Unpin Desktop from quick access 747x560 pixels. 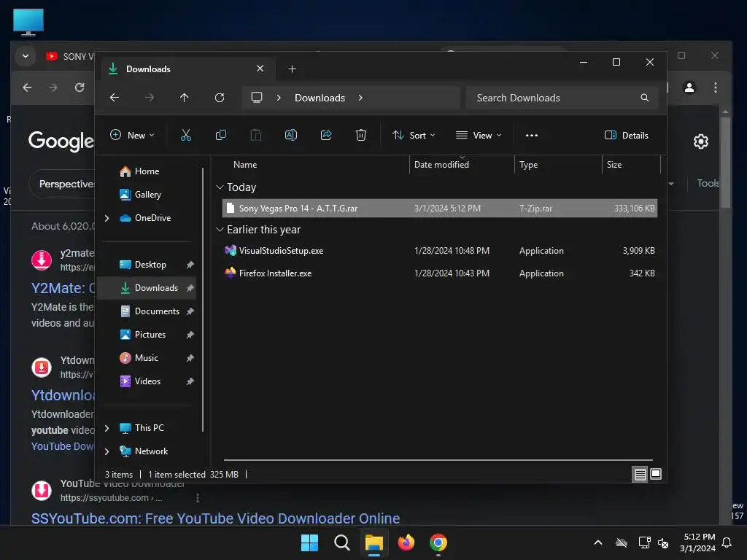(x=190, y=265)
